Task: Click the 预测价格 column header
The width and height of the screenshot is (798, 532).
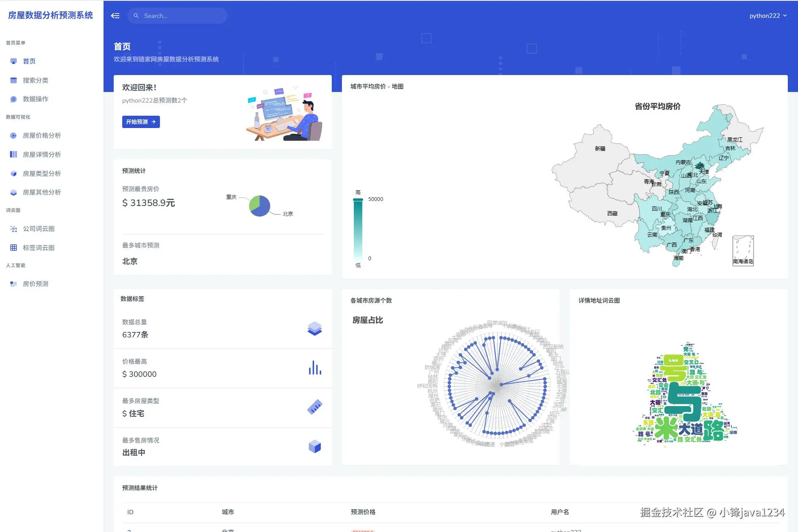Action: click(x=363, y=512)
